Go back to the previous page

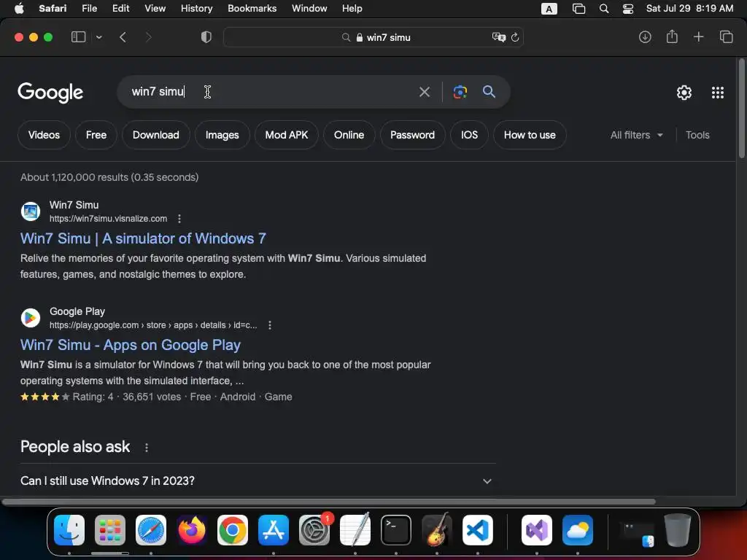[123, 37]
